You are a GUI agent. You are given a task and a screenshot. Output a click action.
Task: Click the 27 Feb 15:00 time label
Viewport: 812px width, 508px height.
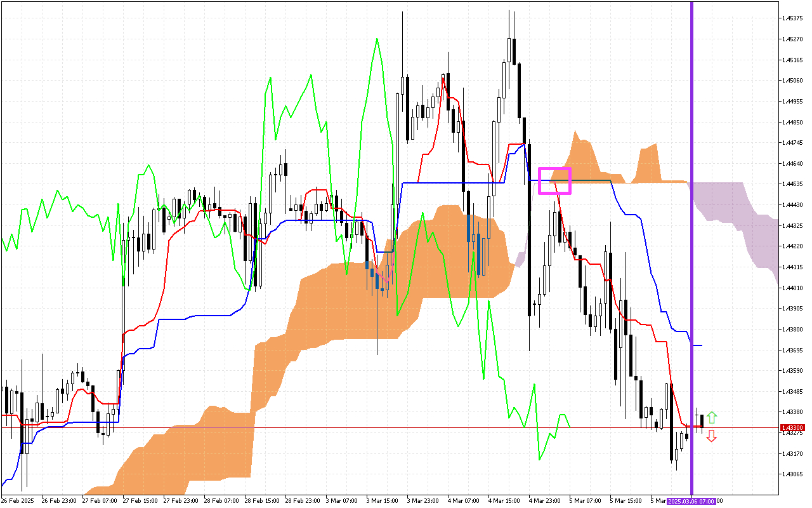(x=140, y=501)
